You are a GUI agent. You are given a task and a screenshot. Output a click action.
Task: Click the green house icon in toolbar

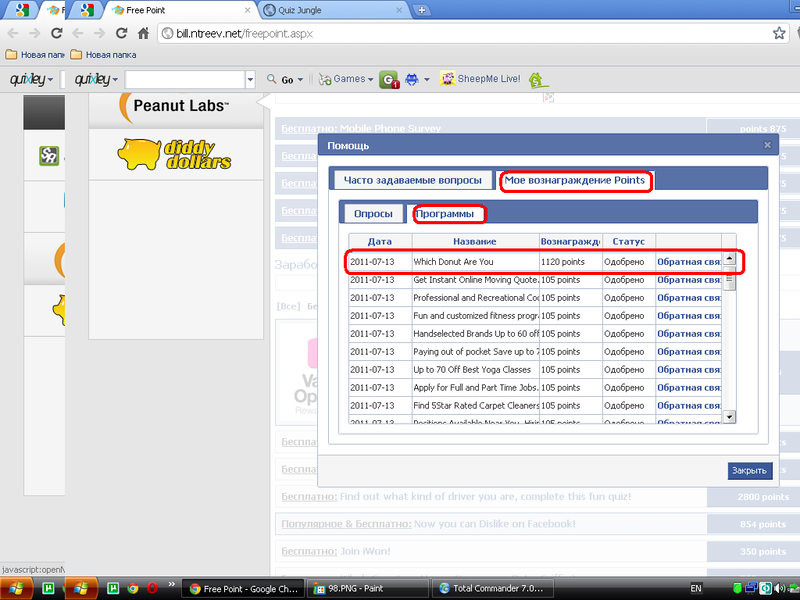pos(538,79)
